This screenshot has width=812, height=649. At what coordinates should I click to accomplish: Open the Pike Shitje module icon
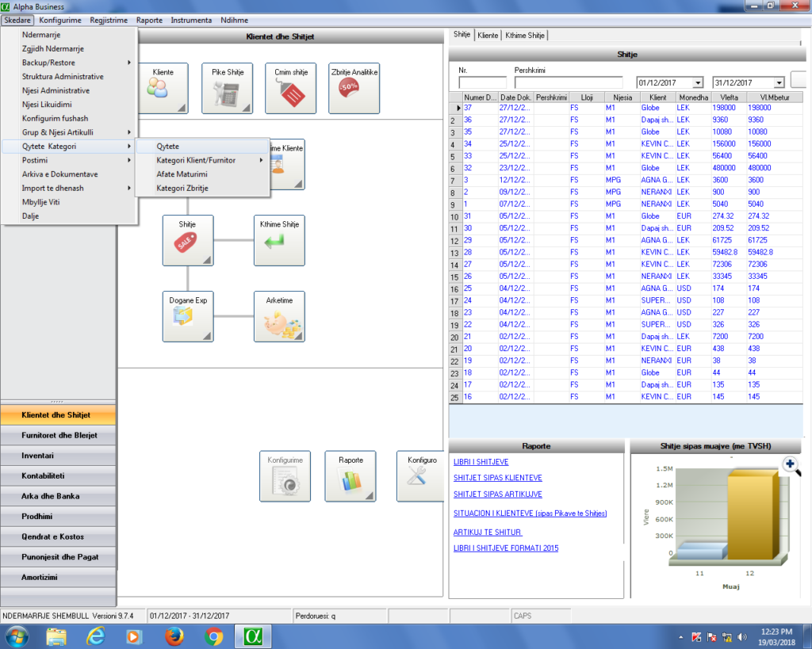coord(228,88)
